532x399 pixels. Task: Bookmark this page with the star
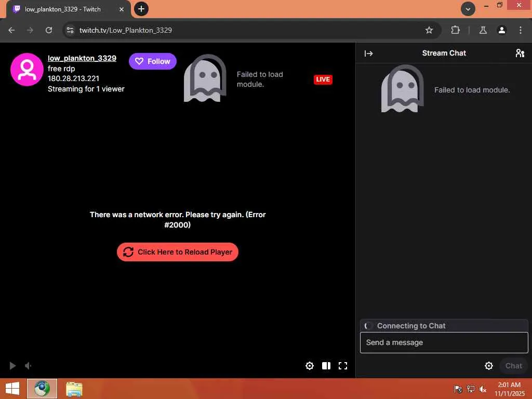click(429, 30)
